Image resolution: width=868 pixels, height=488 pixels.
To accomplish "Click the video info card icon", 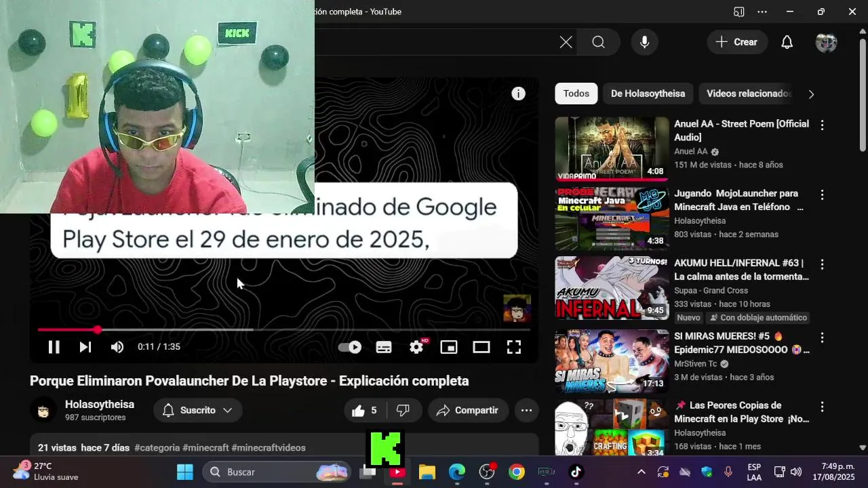I will point(518,94).
